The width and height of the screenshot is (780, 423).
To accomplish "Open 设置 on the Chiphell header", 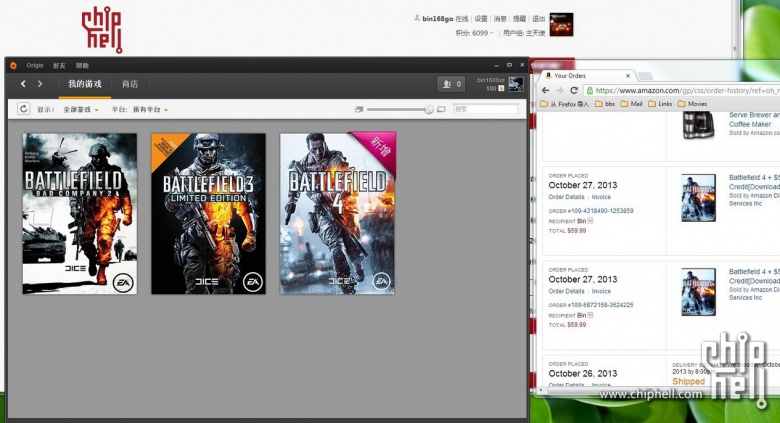I will click(481, 19).
